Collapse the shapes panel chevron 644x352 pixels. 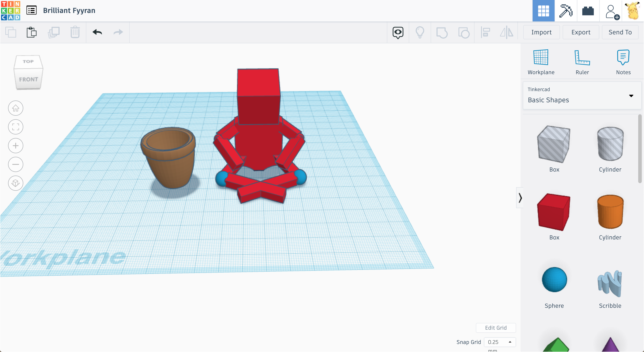520,198
